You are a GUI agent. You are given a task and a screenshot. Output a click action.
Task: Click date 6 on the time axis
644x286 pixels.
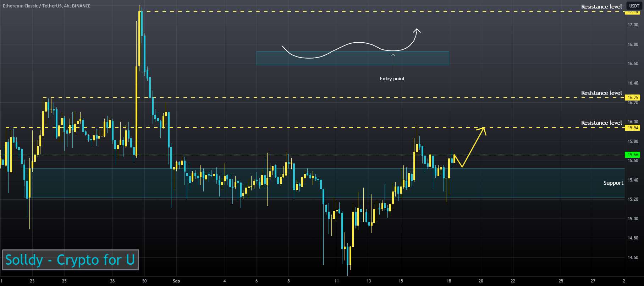[x=257, y=281]
